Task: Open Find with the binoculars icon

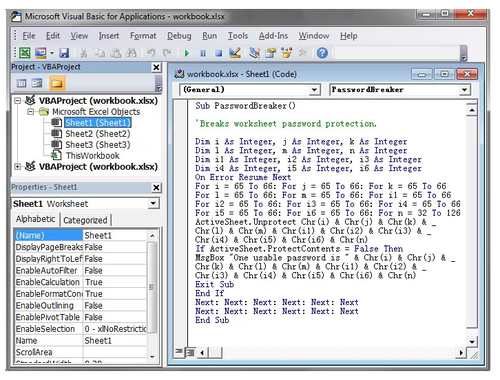Action: click(131, 53)
